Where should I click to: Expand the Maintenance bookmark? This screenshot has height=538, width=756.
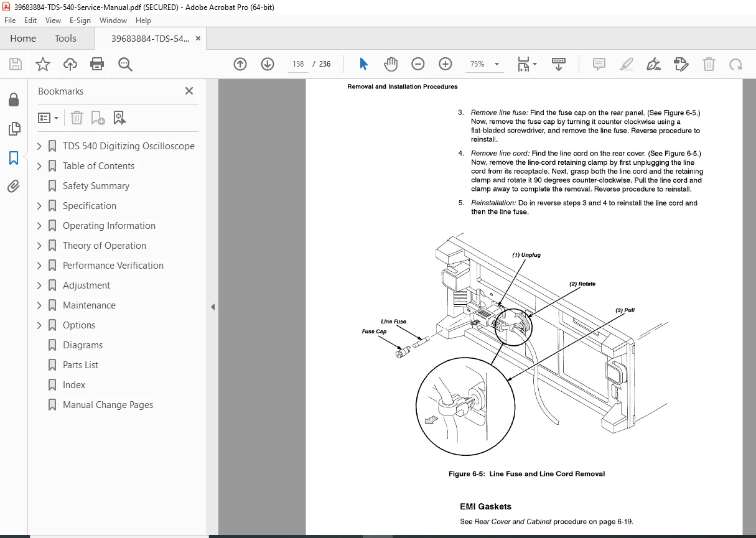(x=39, y=305)
